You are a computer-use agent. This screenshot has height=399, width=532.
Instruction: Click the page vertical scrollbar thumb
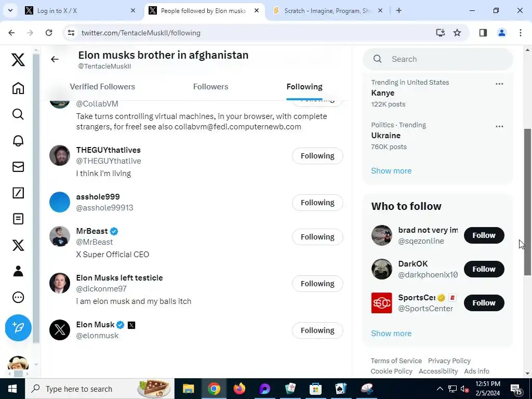pos(528,202)
